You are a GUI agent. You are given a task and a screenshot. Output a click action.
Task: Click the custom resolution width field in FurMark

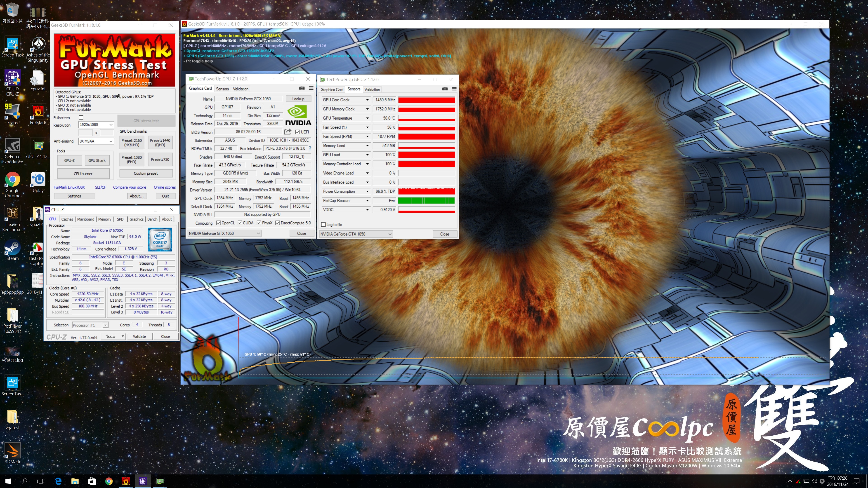[86, 133]
